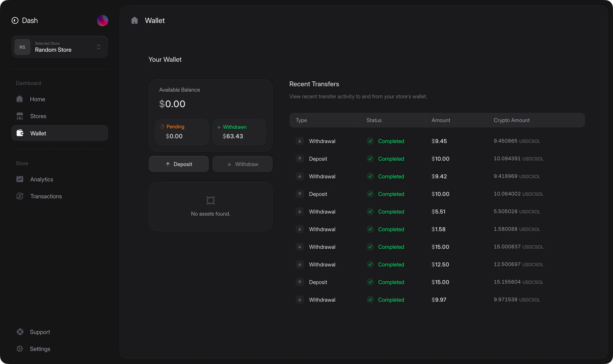Click the down arrow icon for $9.45 withdrawal
Screen dimensions: 613x364
click(299, 141)
